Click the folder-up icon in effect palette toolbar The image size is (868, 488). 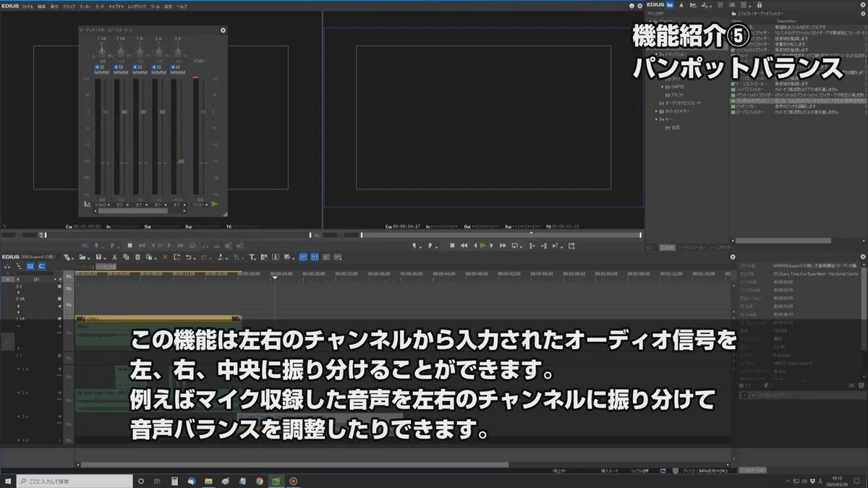(681, 5)
